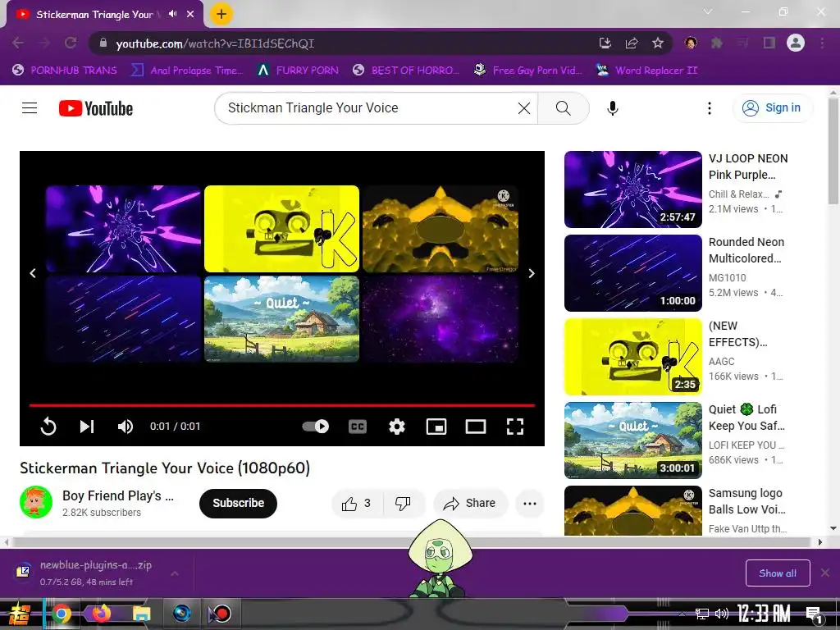Open the purple galaxy endscreen video
840x630 pixels.
[441, 319]
